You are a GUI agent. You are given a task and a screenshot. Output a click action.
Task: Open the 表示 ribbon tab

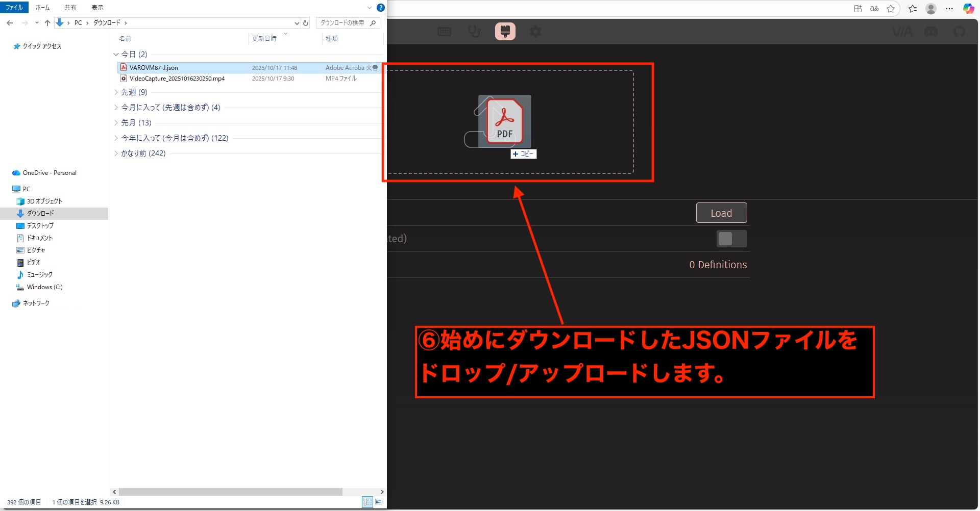pos(97,8)
